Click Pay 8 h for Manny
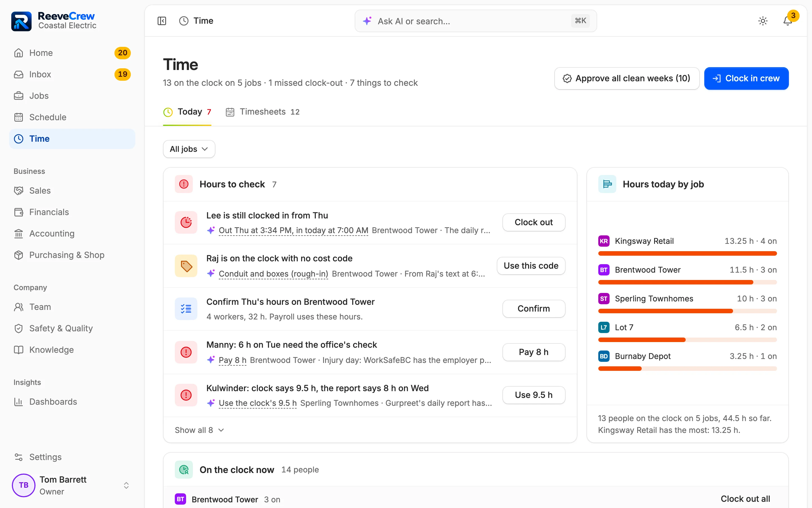Image resolution: width=812 pixels, height=508 pixels. point(533,352)
